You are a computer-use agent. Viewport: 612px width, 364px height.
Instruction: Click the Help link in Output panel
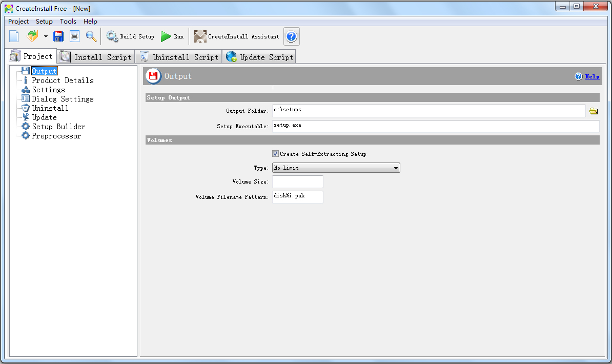pos(592,76)
